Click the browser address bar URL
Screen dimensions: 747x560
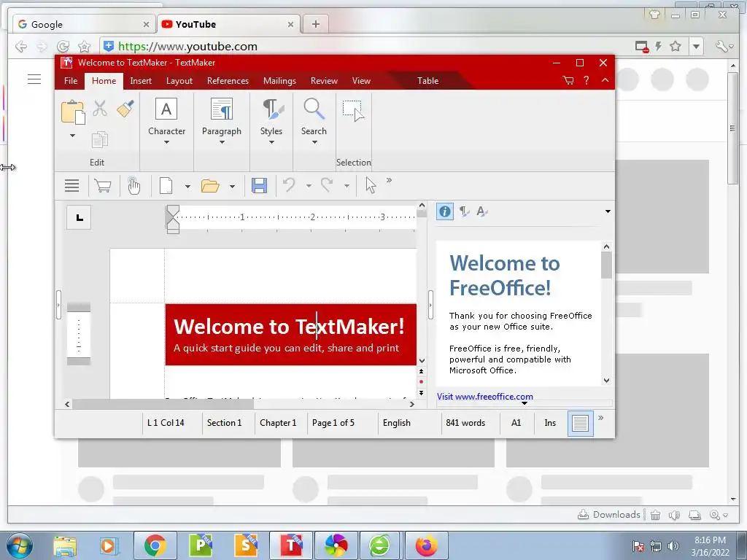pos(187,46)
